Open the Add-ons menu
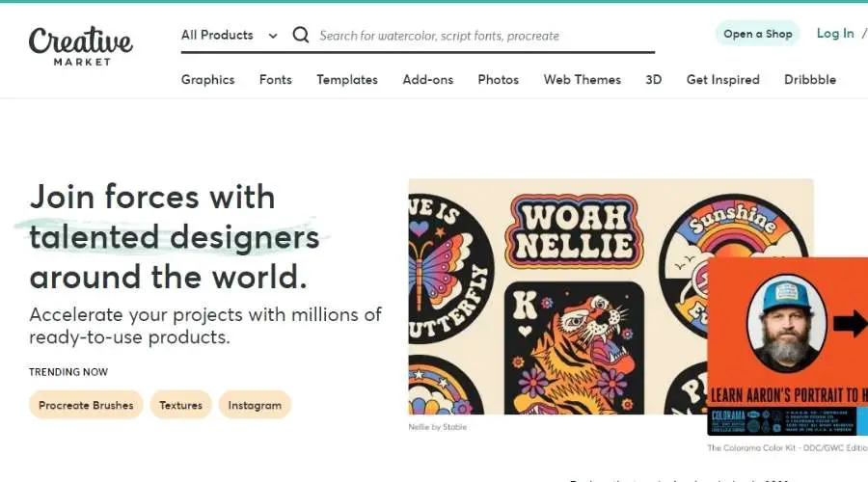The width and height of the screenshot is (868, 482). coord(428,80)
